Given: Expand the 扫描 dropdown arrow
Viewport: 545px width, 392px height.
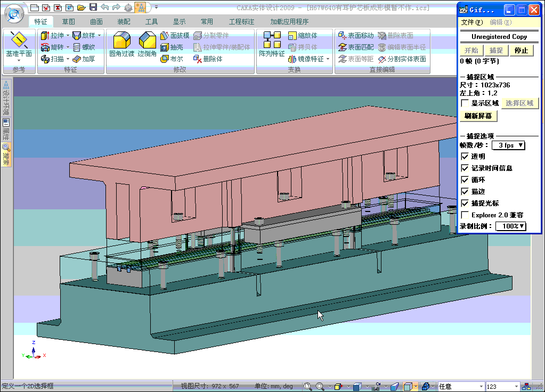Looking at the screenshot, I should click(68, 59).
